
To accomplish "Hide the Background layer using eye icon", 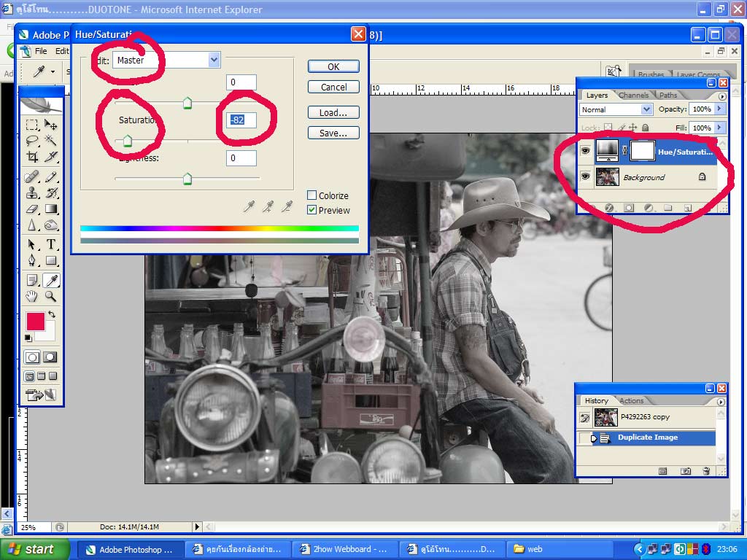I will click(x=585, y=176).
